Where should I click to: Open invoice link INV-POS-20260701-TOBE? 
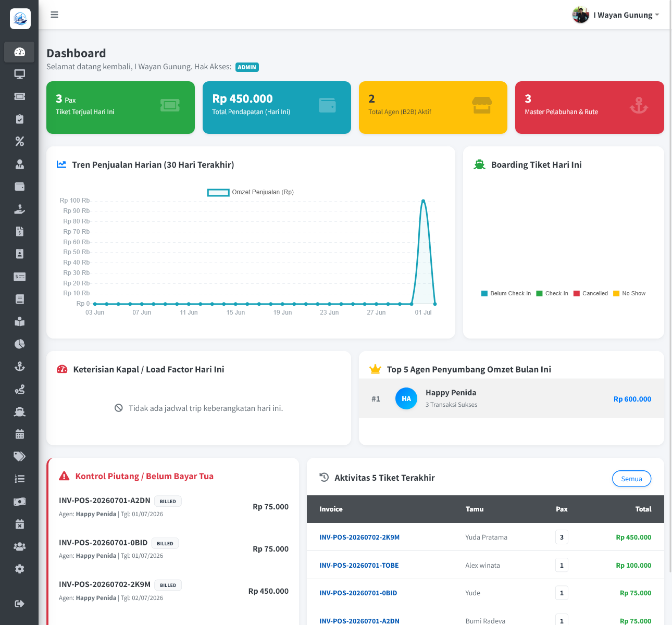click(x=359, y=565)
